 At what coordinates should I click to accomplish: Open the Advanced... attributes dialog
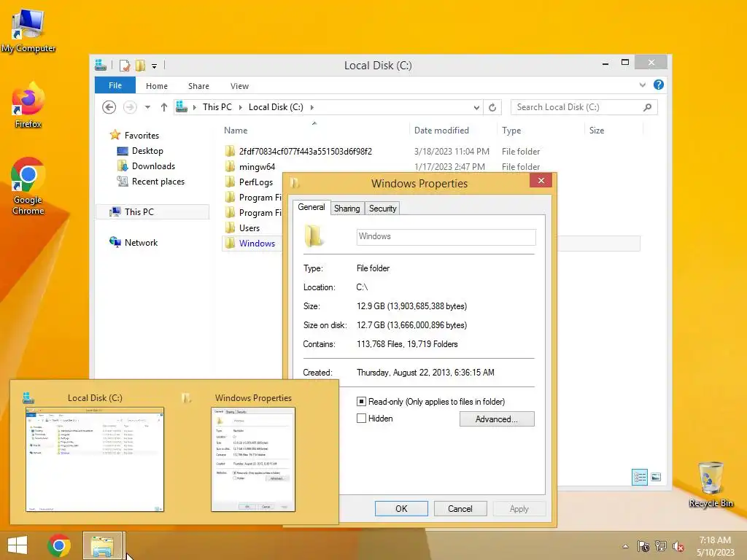pyautogui.click(x=497, y=419)
